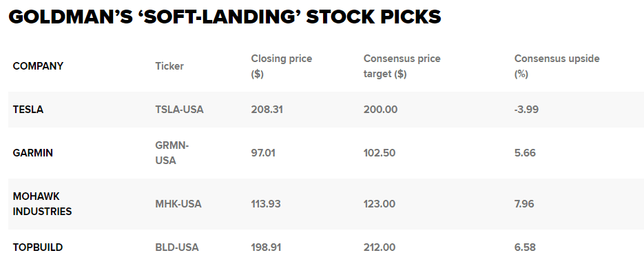Image resolution: width=644 pixels, height=264 pixels.
Task: Select the Closing price ($) column header
Action: tap(281, 66)
